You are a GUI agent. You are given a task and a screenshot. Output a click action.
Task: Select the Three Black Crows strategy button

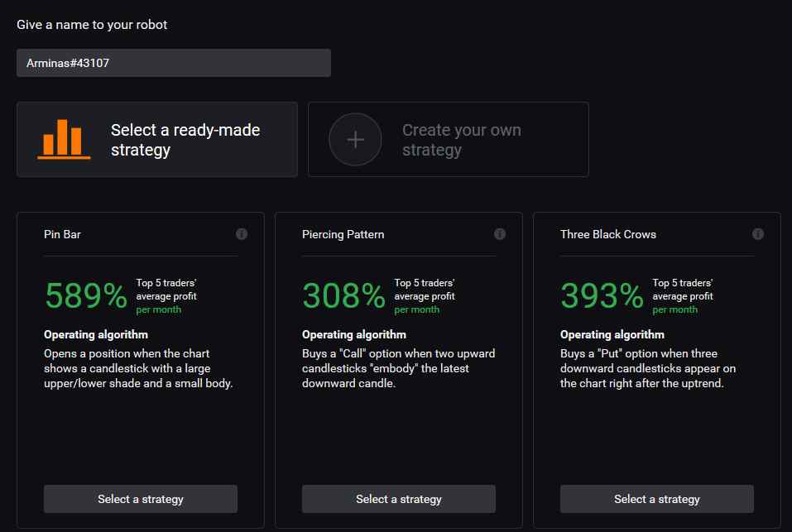coord(656,499)
